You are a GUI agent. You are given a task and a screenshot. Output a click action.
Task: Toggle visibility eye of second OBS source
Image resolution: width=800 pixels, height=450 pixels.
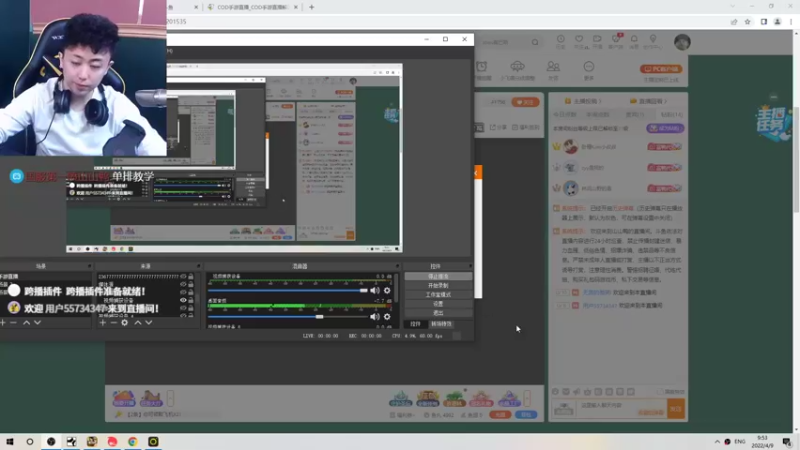click(x=183, y=284)
